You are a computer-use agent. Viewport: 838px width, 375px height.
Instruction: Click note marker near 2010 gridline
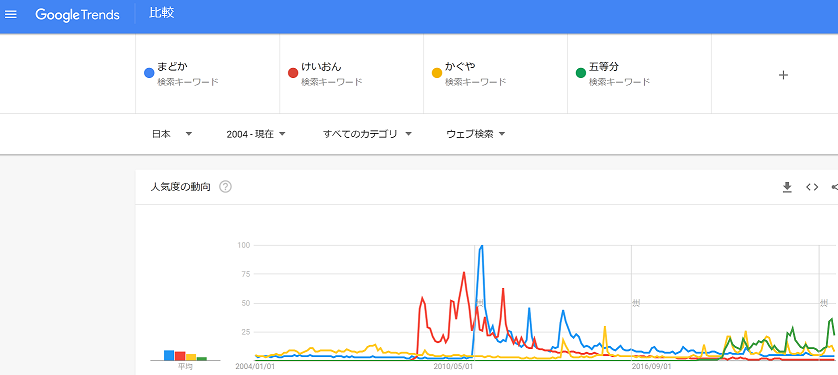tap(479, 303)
